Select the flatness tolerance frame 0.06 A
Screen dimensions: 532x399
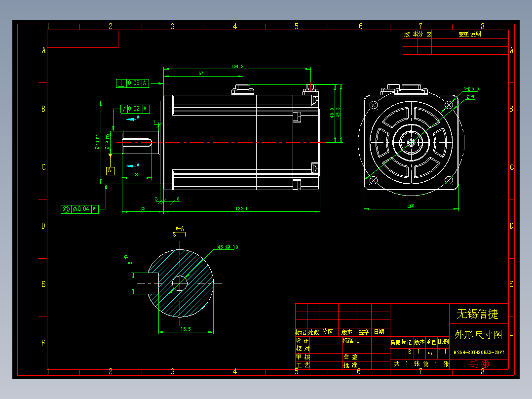tap(132, 82)
